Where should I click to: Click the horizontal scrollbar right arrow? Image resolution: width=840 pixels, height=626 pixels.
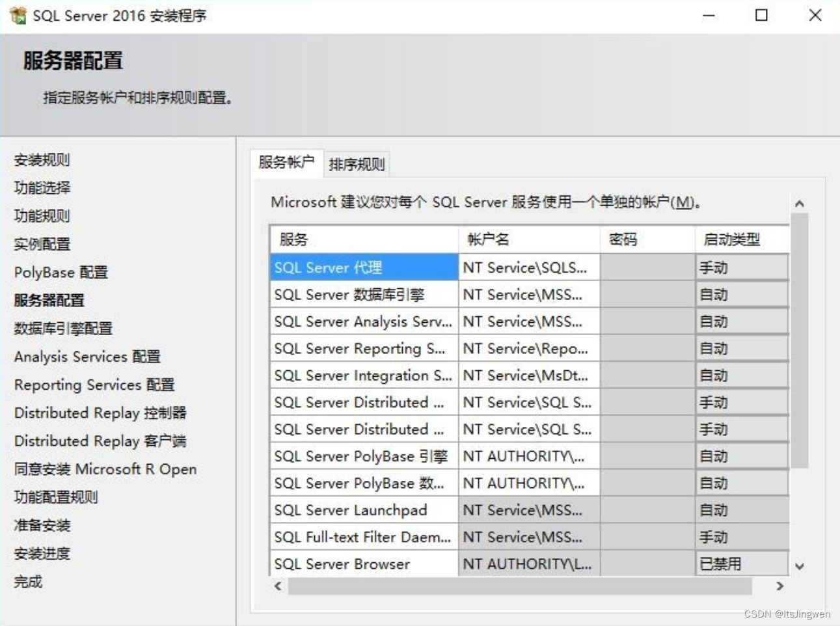[x=779, y=586]
